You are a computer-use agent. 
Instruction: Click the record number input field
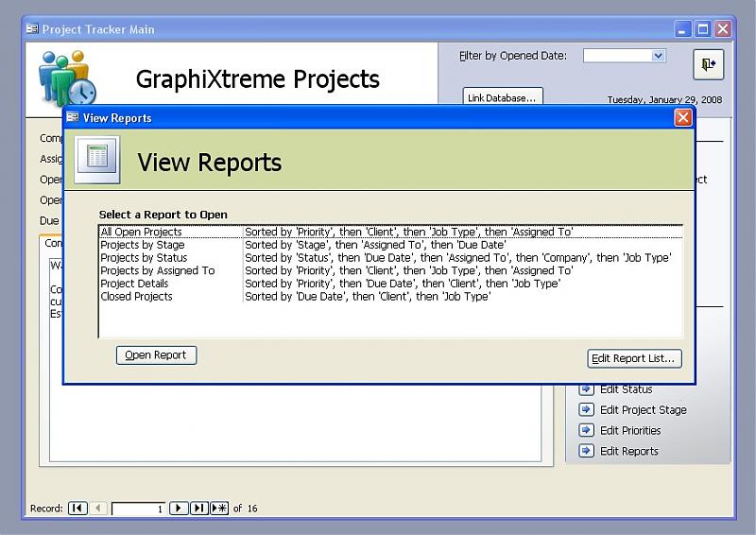pyautogui.click(x=138, y=509)
